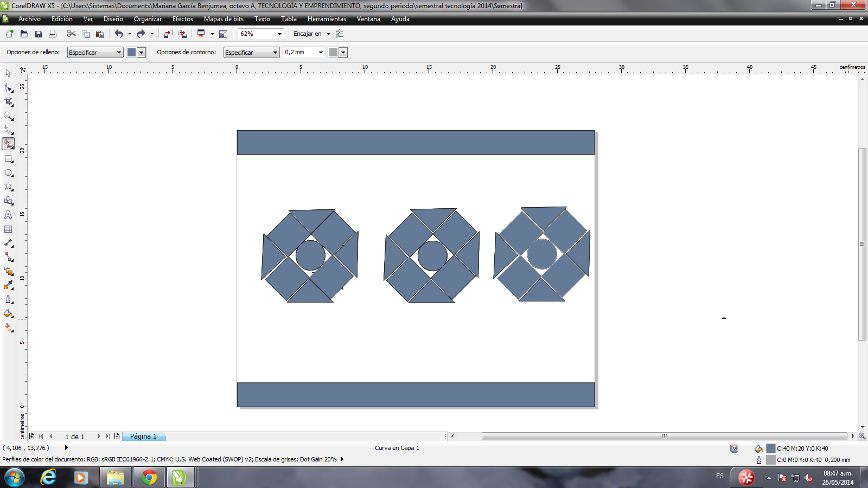Open the Archivo menu
Image resolution: width=868 pixels, height=488 pixels.
[29, 19]
